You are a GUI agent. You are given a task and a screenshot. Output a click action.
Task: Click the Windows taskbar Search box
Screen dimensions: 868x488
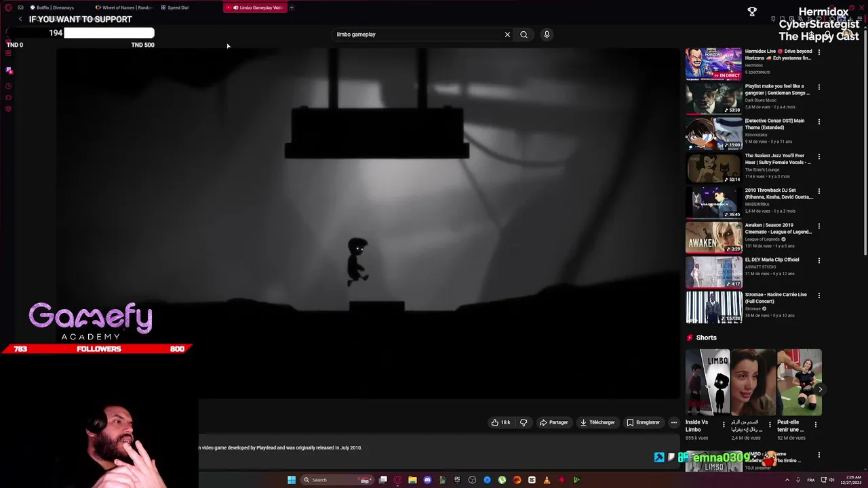(337, 480)
